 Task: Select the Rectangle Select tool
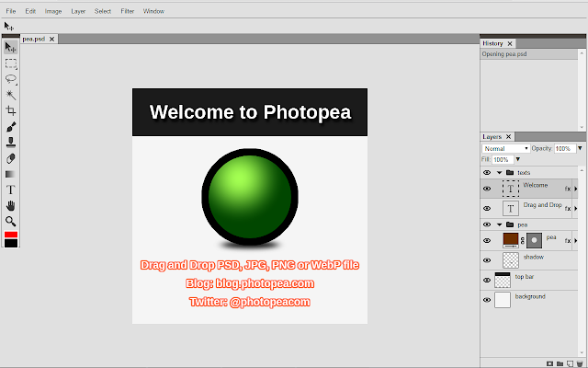point(10,63)
